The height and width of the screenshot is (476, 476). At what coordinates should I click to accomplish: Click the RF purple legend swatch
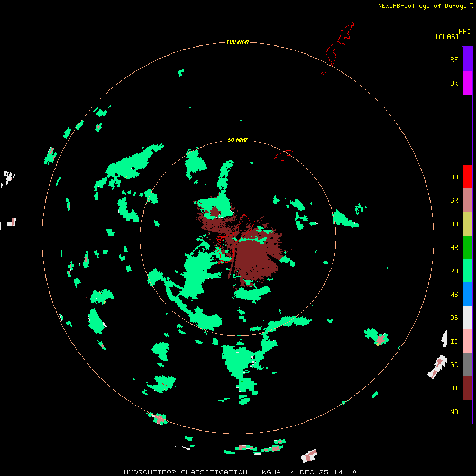(467, 59)
